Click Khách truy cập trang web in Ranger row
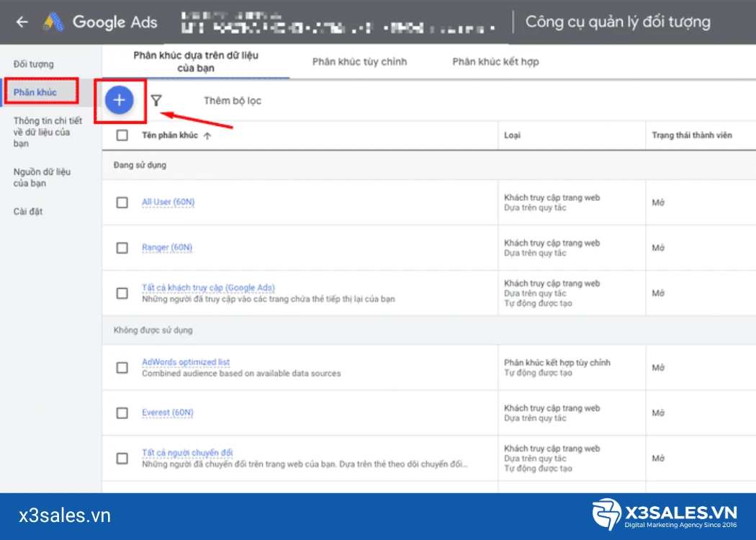 coord(552,243)
